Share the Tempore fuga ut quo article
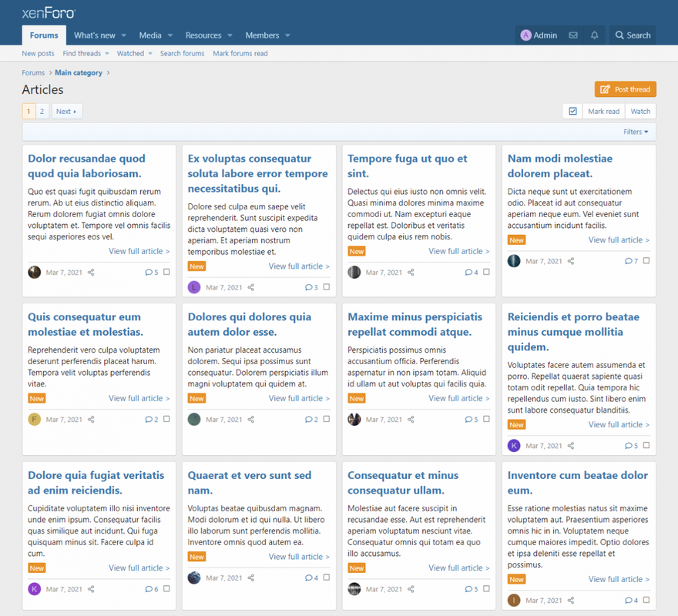 [x=411, y=273]
